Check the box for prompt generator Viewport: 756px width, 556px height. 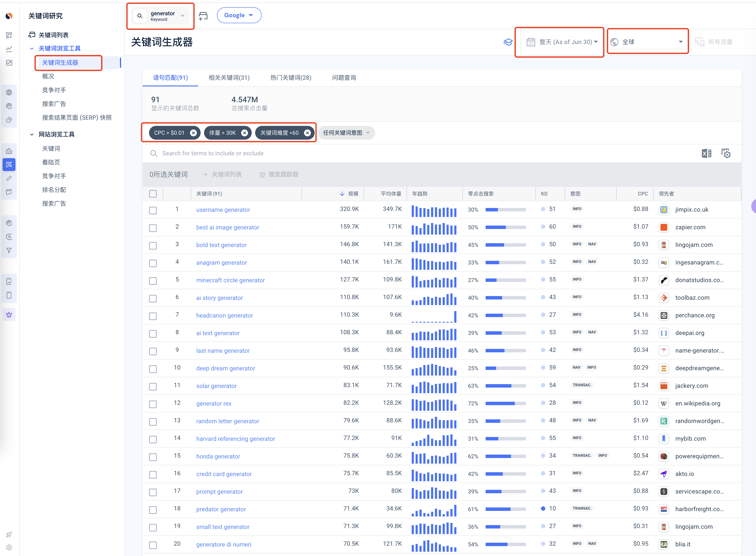[153, 492]
